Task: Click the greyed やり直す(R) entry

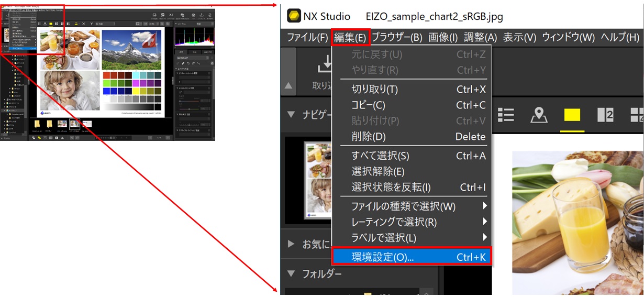Action: [x=412, y=70]
